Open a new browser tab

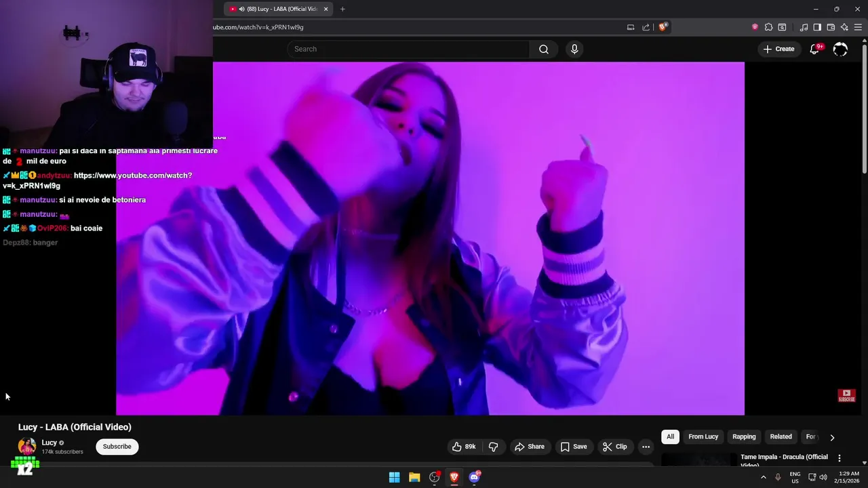(342, 9)
